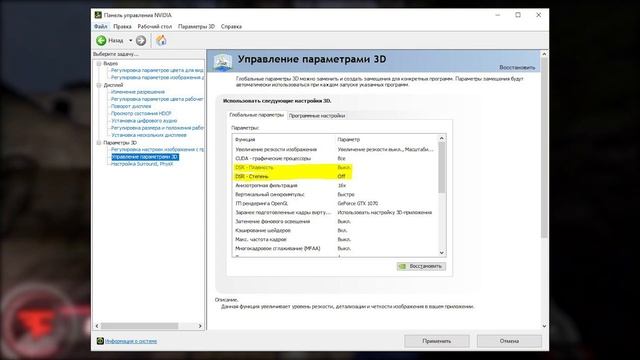Open Просмотр состояния HDCP
The width and height of the screenshot is (640, 360).
(x=141, y=113)
